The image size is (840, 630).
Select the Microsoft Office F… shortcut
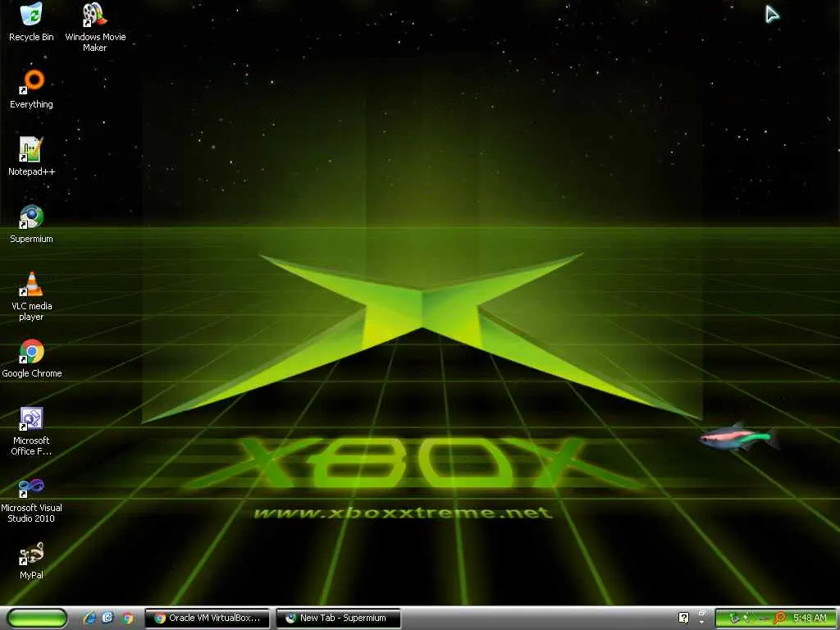pyautogui.click(x=31, y=431)
